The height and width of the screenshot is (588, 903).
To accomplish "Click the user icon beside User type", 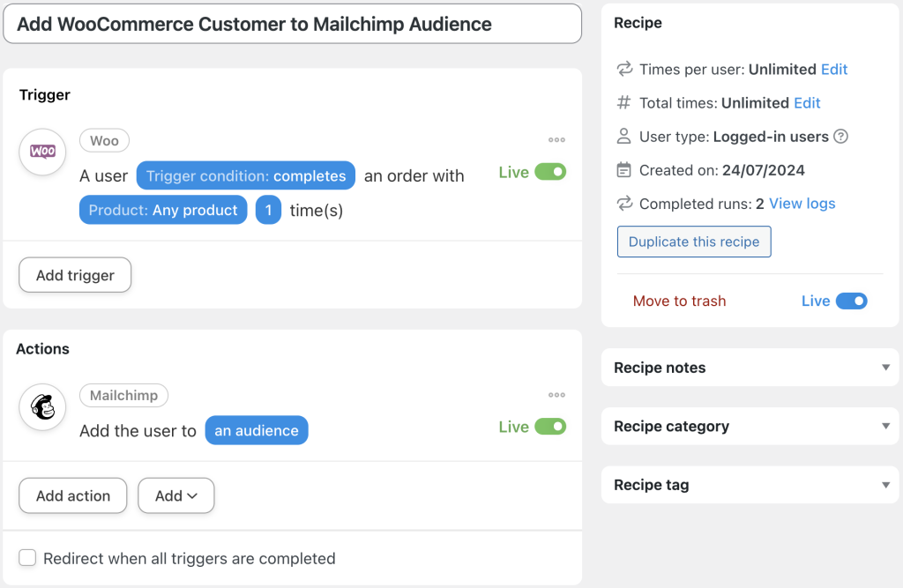I will click(x=623, y=137).
